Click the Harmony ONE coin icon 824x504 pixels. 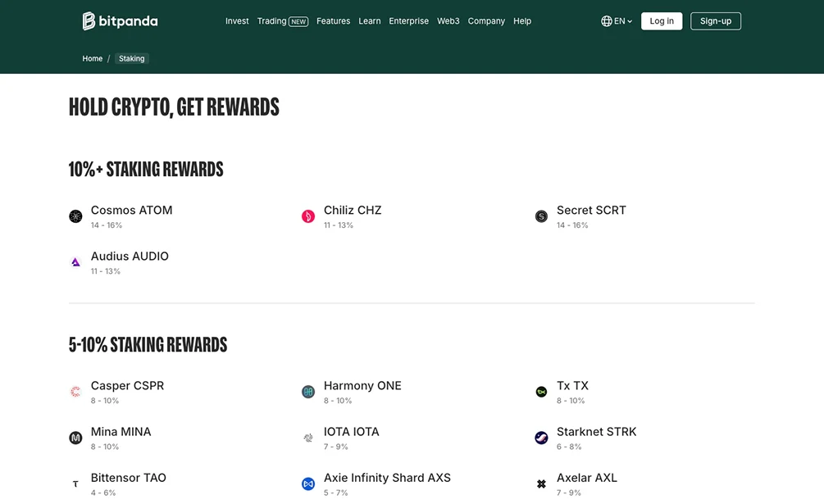pos(308,392)
